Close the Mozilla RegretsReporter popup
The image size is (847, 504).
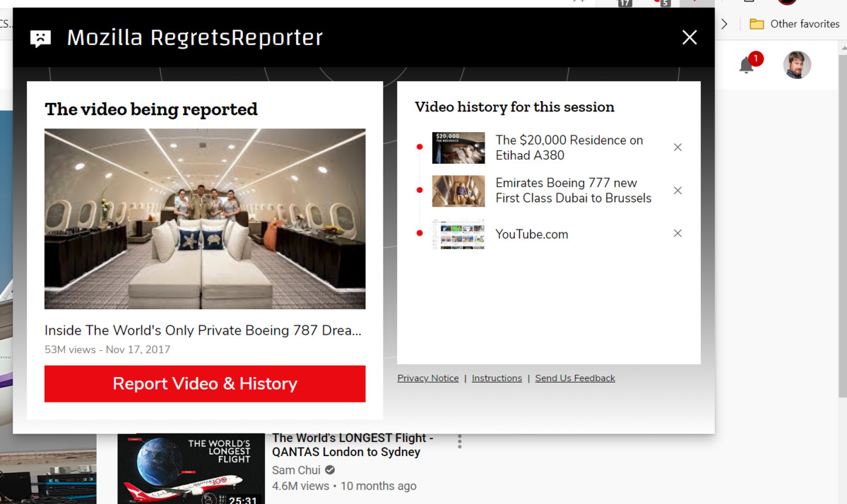tap(689, 37)
